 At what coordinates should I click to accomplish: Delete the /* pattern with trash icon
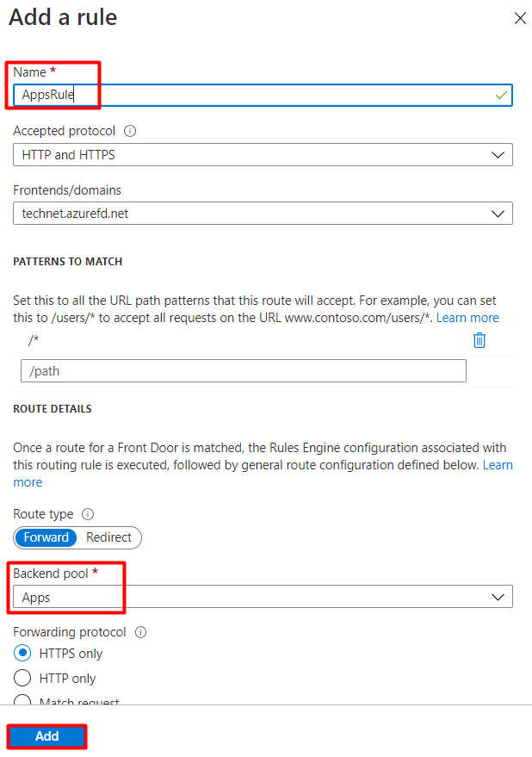[x=479, y=340]
